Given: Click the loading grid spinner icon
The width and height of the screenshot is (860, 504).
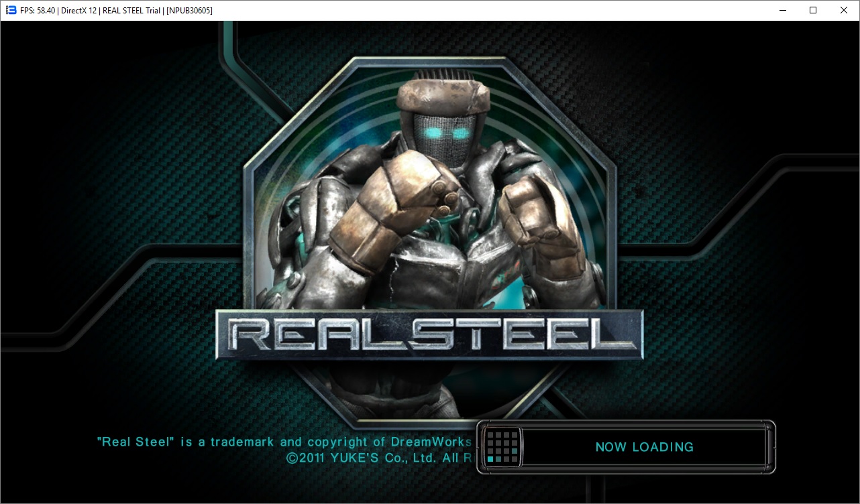Looking at the screenshot, I should (x=502, y=446).
